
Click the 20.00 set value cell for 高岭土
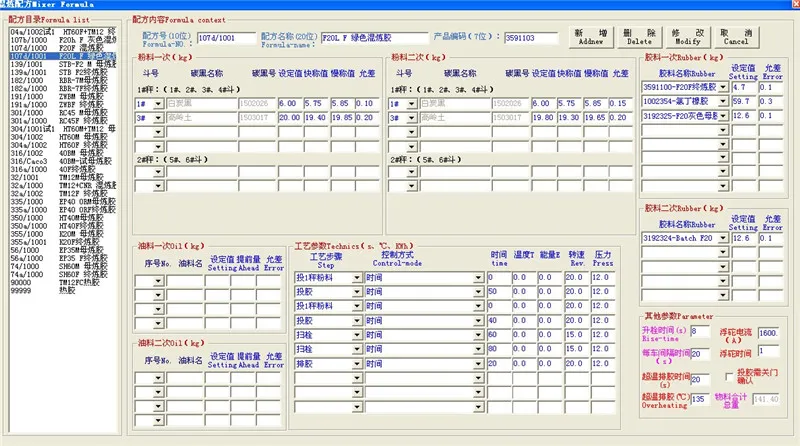(290, 118)
